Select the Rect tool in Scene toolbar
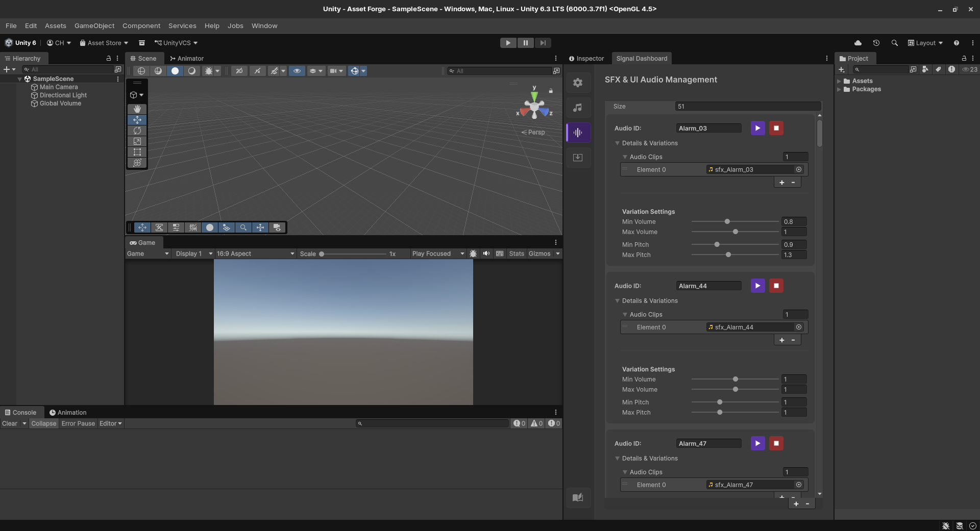 pos(137,152)
